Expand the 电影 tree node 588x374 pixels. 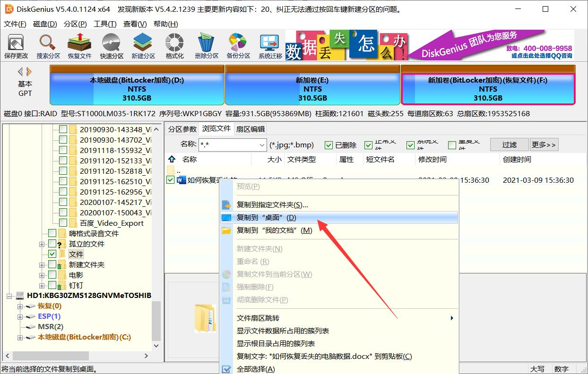[42, 275]
